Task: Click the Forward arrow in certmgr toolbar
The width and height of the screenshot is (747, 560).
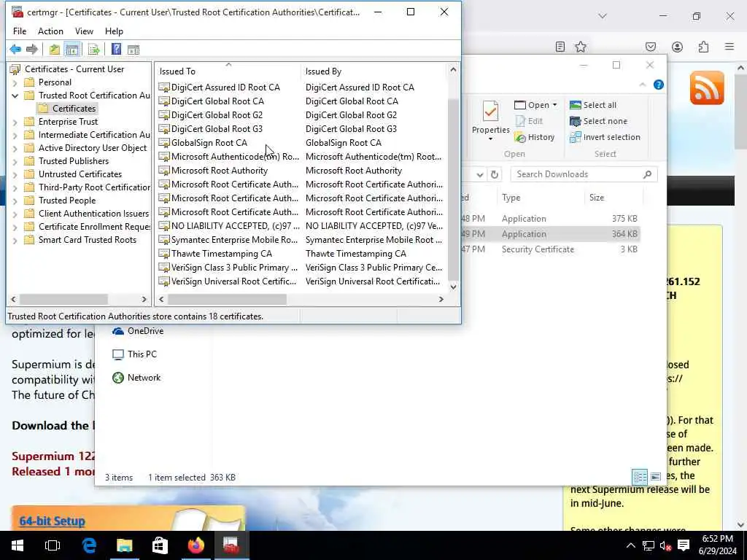Action: point(32,49)
